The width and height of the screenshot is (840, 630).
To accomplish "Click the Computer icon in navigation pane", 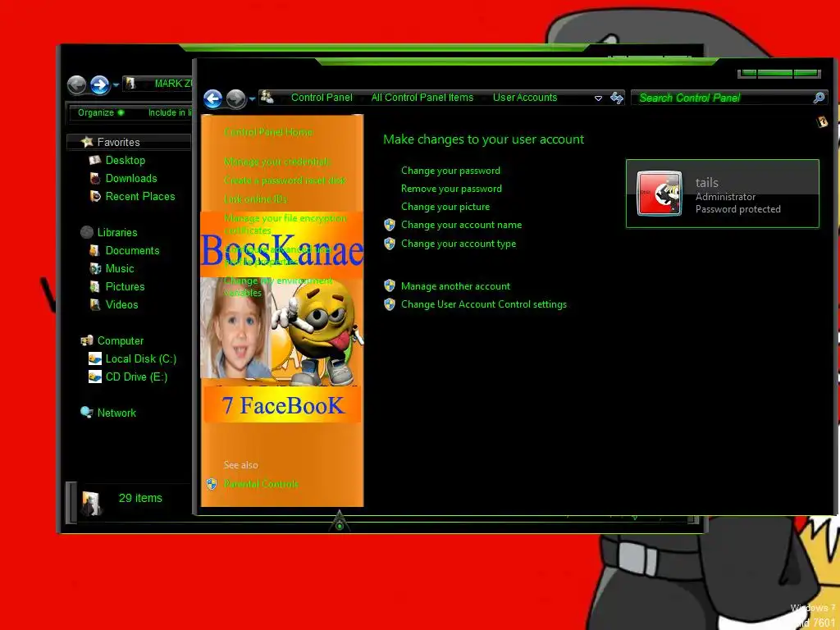I will tap(87, 340).
